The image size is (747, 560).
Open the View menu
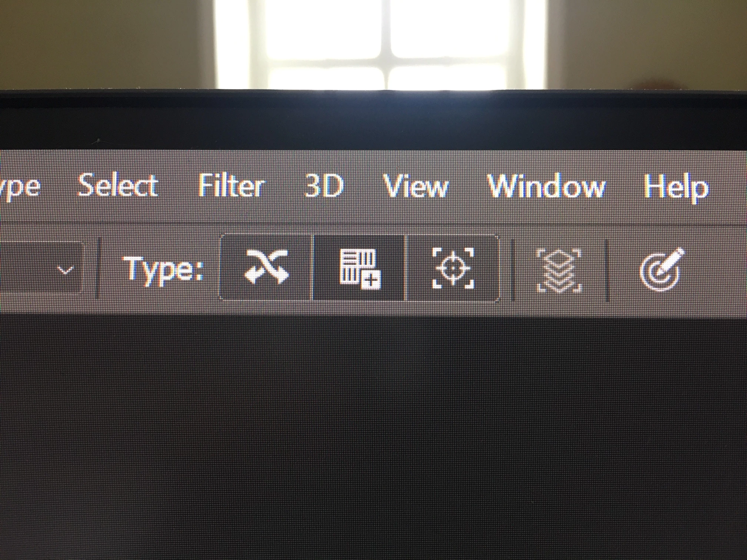tap(416, 186)
